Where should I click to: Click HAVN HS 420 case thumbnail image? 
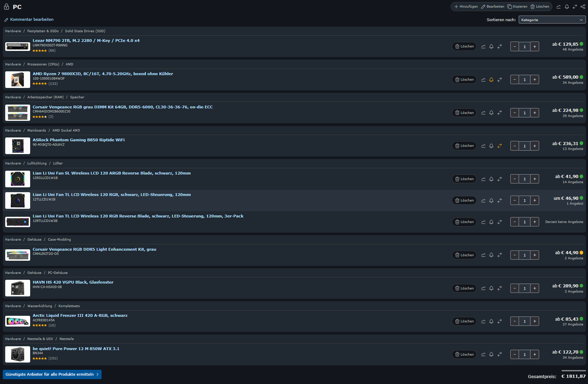[x=18, y=288]
